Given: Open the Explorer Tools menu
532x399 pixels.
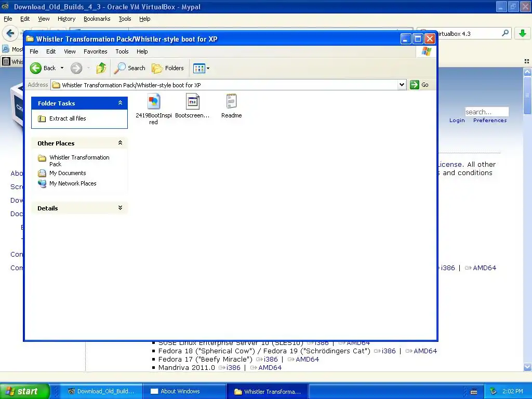Looking at the screenshot, I should [122, 51].
